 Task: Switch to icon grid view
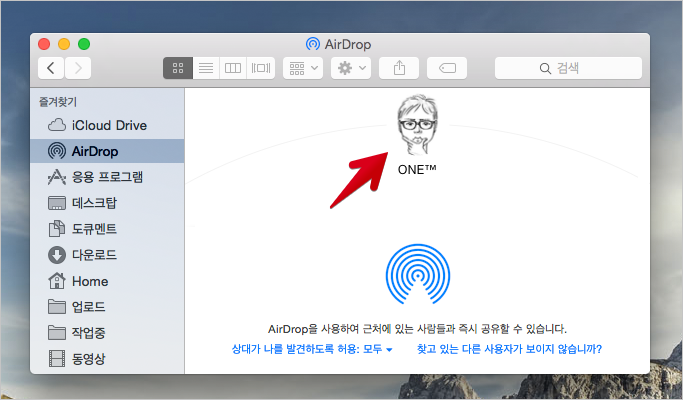178,68
